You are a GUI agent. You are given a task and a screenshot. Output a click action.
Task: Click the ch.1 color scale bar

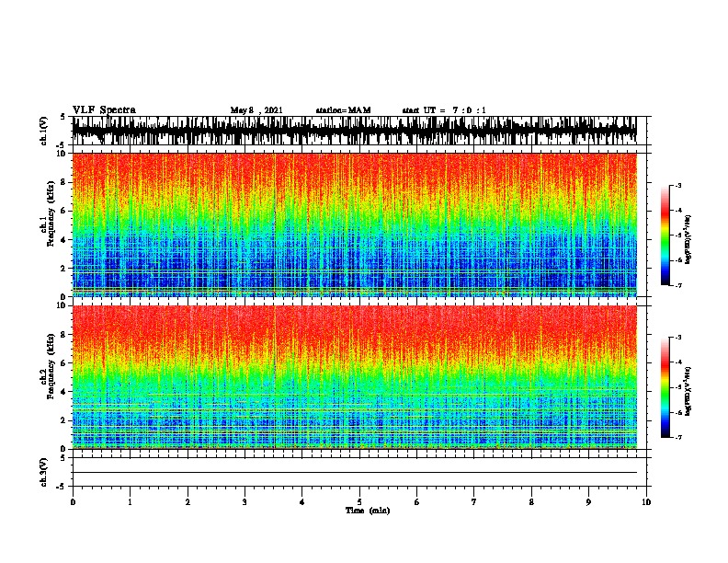point(665,236)
